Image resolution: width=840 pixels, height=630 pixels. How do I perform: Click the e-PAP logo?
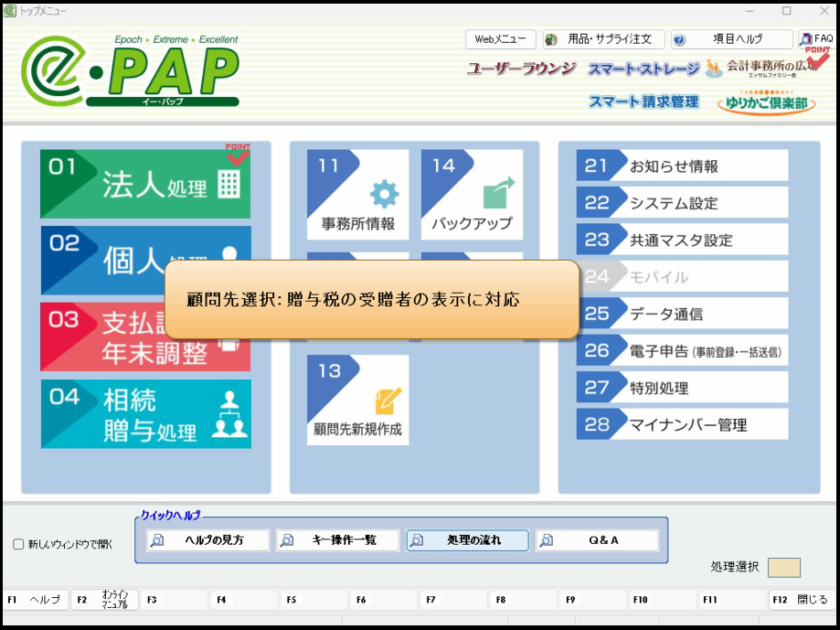pos(131,70)
